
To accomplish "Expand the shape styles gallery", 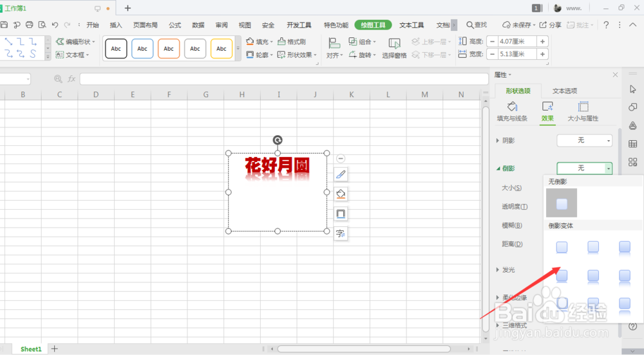I will 238,48.
